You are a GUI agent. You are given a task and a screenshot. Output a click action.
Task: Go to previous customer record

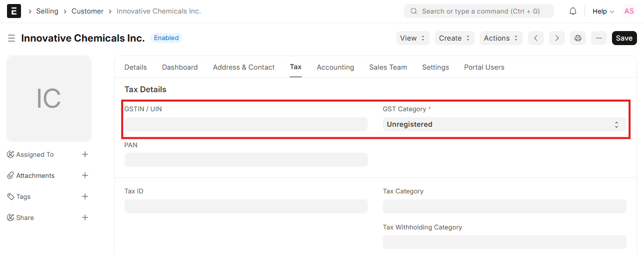(x=535, y=38)
